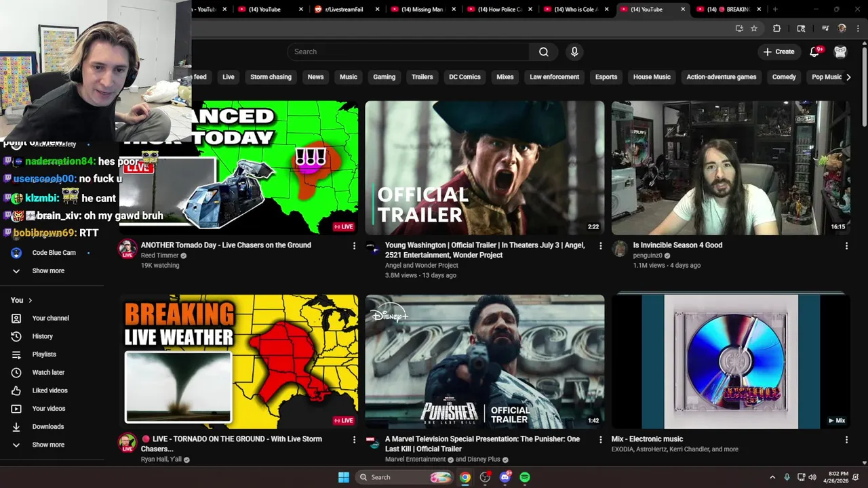Open Chrome media controls icon
This screenshot has height=488, width=868.
pos(825,28)
